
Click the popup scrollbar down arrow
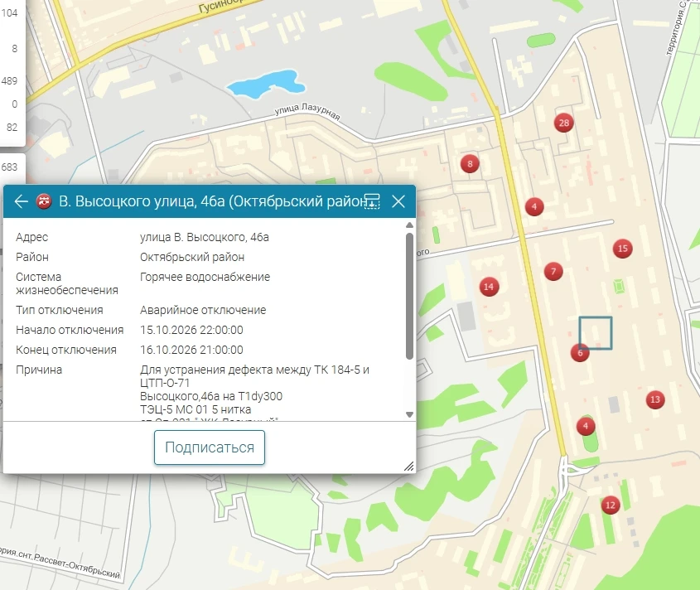pyautogui.click(x=409, y=415)
